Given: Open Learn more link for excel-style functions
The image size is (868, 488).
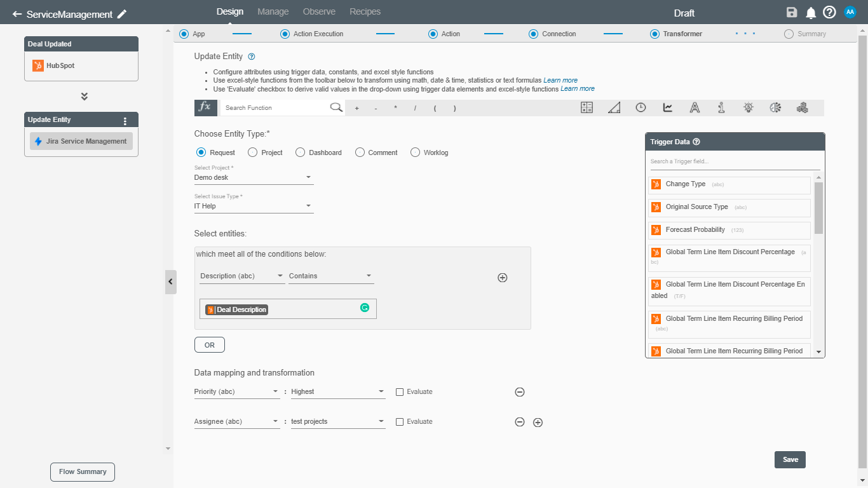Looking at the screenshot, I should [560, 81].
